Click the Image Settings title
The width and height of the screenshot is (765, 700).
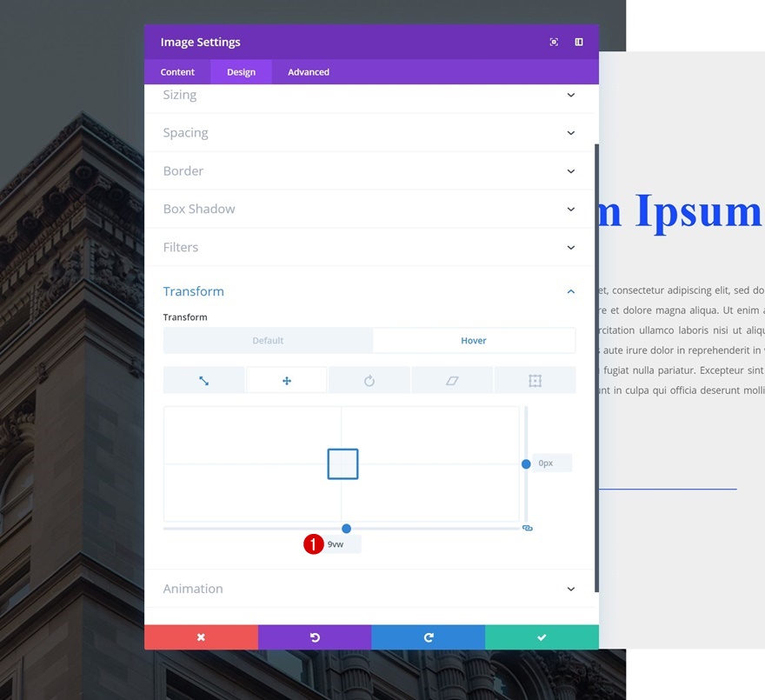[201, 42]
